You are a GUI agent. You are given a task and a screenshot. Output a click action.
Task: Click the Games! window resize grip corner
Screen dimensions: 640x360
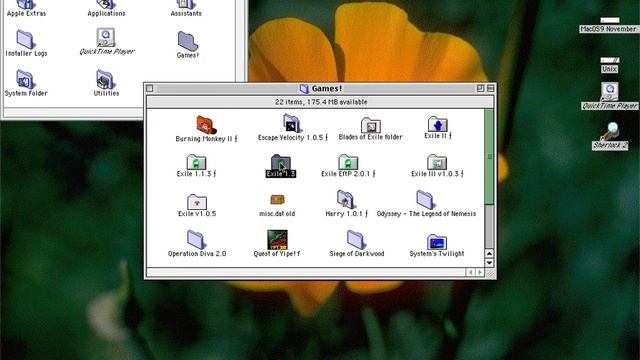[x=489, y=272]
